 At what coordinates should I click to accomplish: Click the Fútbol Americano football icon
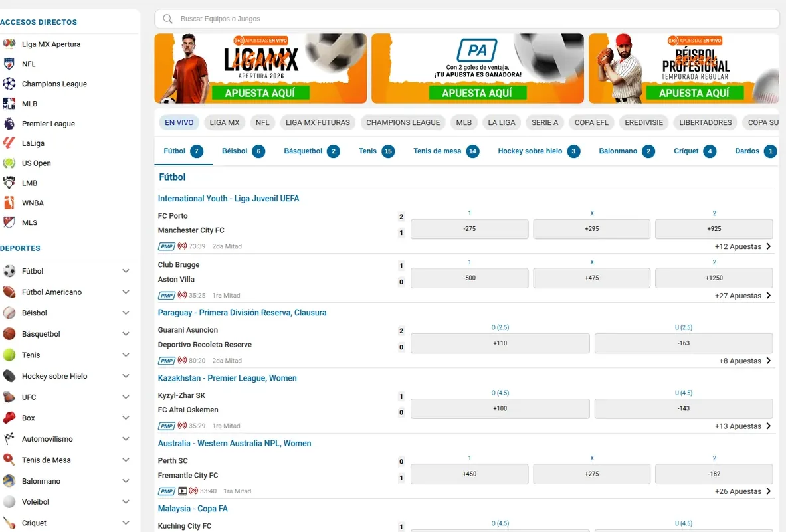point(9,292)
